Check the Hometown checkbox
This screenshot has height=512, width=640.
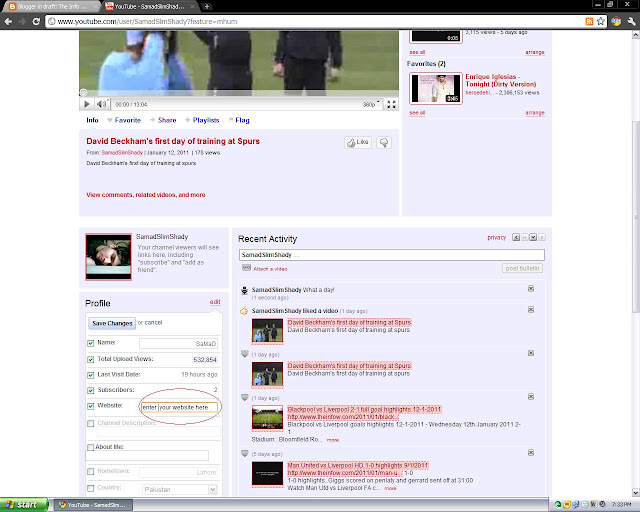[x=91, y=472]
